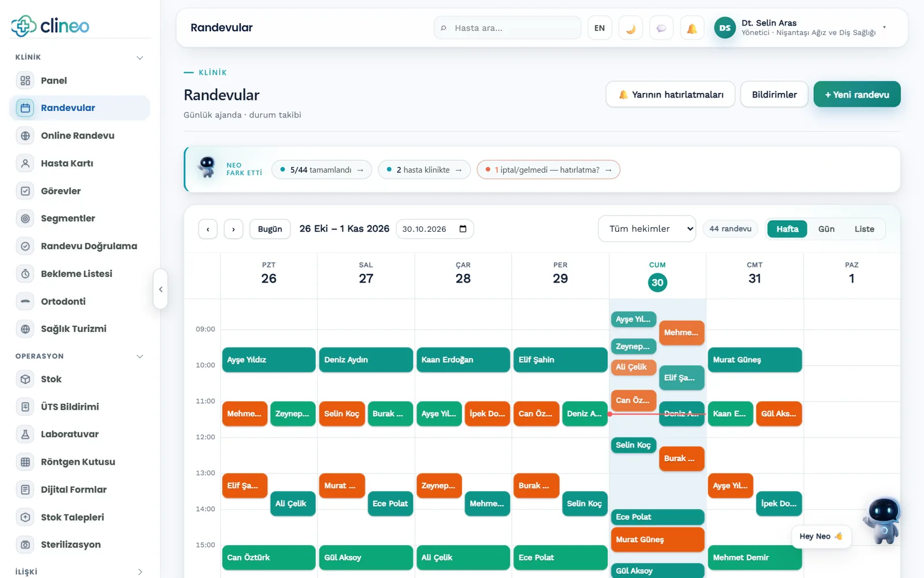Open the Hey Neo assistant bubble
924x578 pixels.
click(x=821, y=536)
